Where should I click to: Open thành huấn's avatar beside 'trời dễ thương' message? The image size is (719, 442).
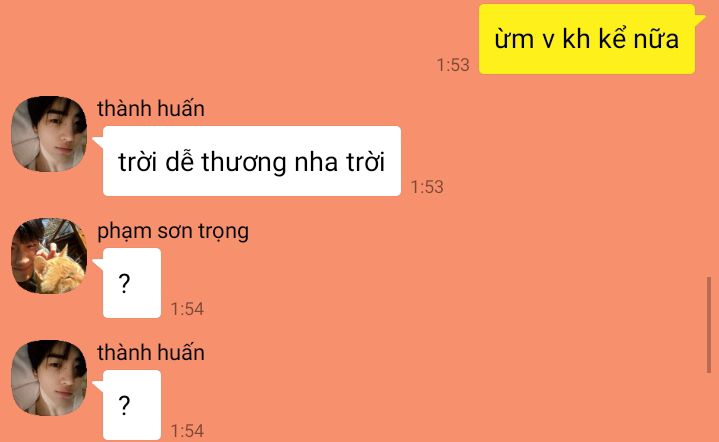coord(49,134)
